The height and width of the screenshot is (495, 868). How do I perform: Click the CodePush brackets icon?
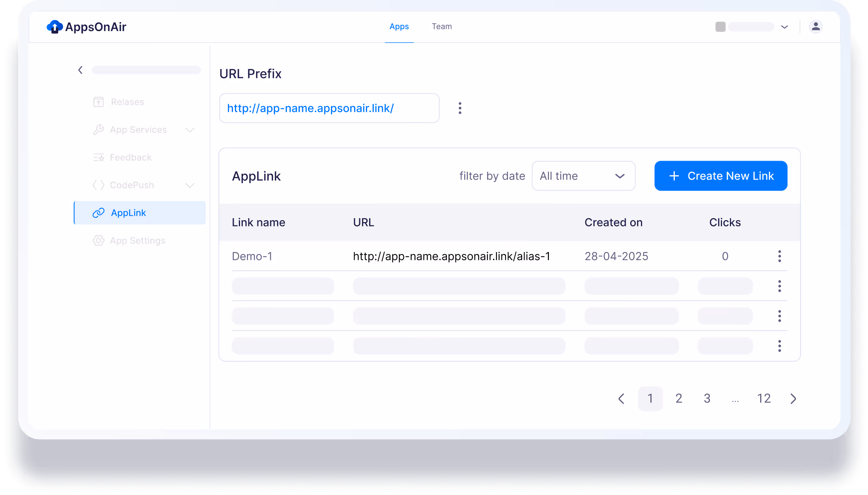click(98, 185)
